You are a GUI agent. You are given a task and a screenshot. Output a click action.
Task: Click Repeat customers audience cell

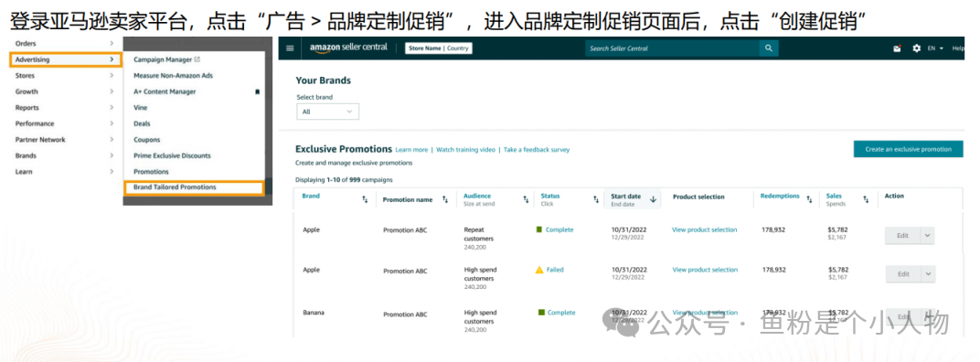479,234
